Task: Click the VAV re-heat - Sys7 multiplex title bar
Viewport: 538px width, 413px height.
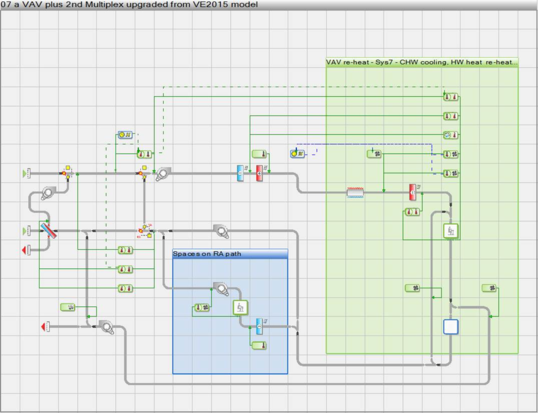Action: [422, 62]
